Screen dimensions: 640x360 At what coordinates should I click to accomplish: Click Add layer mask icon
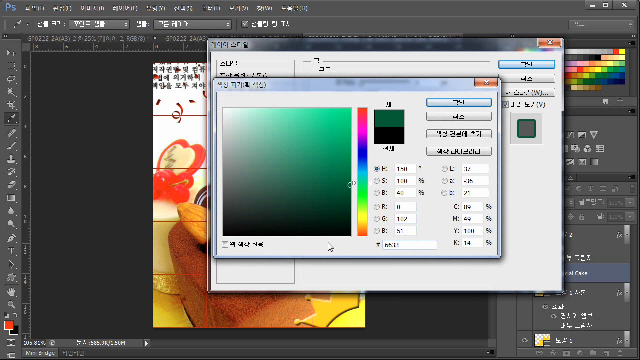[x=566, y=353]
